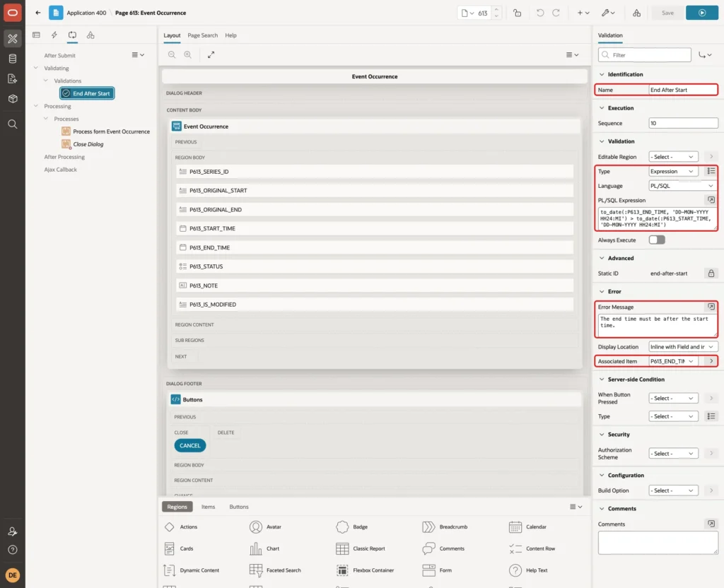Click the Name field End After Start
724x588 pixels.
pos(683,90)
